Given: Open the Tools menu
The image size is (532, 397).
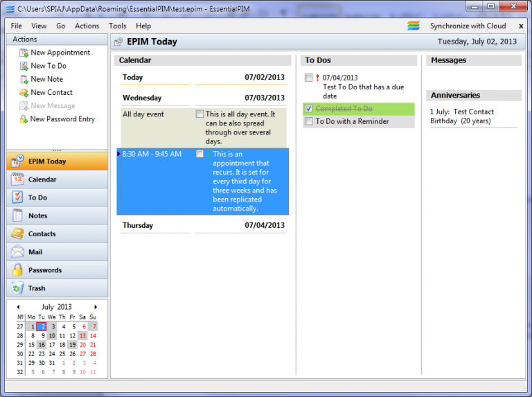Looking at the screenshot, I should (x=117, y=26).
